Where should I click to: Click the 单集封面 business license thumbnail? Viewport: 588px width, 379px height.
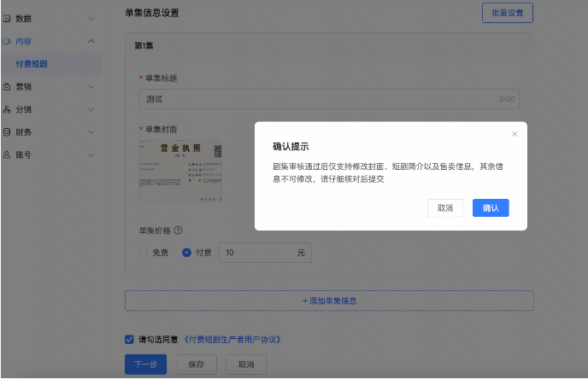point(180,172)
